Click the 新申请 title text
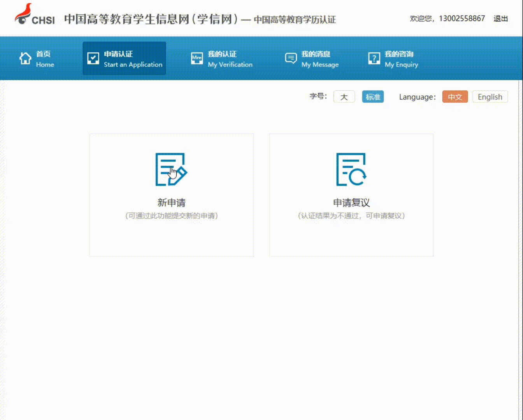 171,203
